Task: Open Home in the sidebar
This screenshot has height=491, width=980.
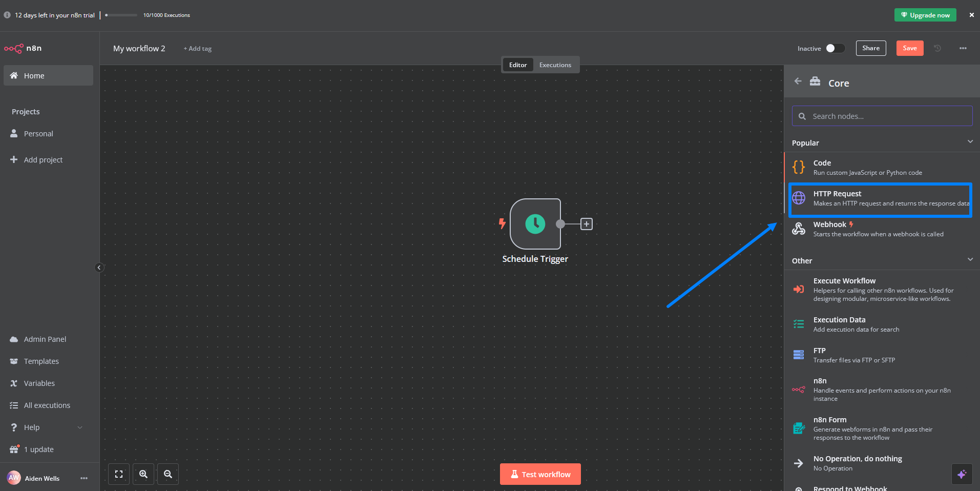Action: coord(48,75)
